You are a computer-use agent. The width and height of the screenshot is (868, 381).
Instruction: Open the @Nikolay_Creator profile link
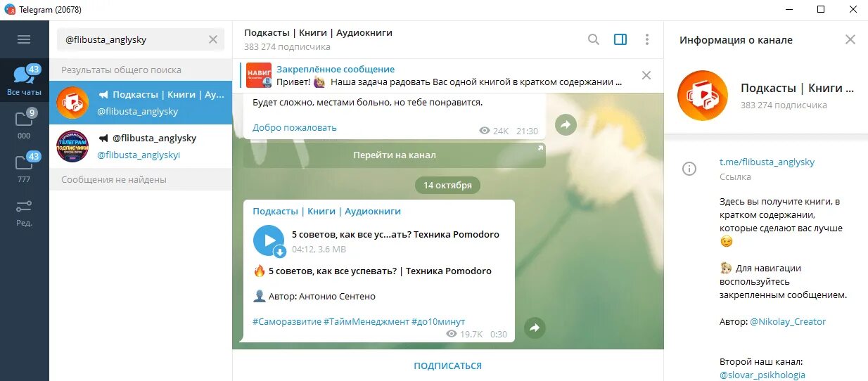coord(788,321)
